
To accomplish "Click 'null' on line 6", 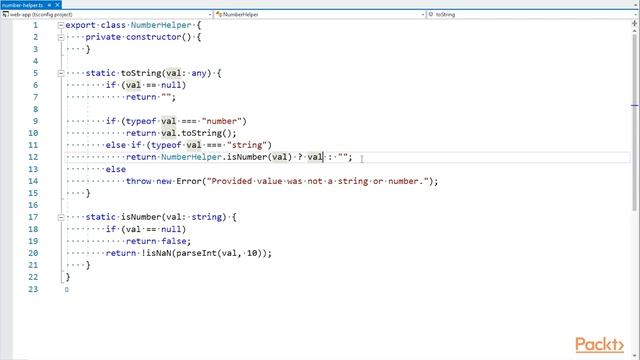I will click(x=171, y=85).
